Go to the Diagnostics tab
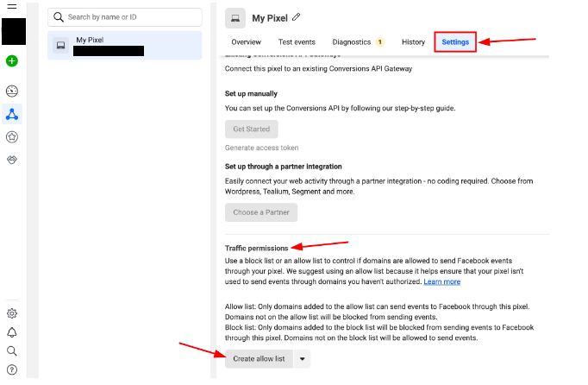Image resolution: width=588 pixels, height=385 pixels. tap(352, 42)
